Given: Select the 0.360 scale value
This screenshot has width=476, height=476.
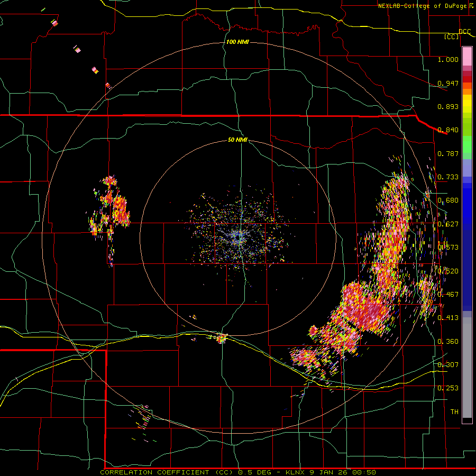Looking at the screenshot, I should [x=448, y=341].
